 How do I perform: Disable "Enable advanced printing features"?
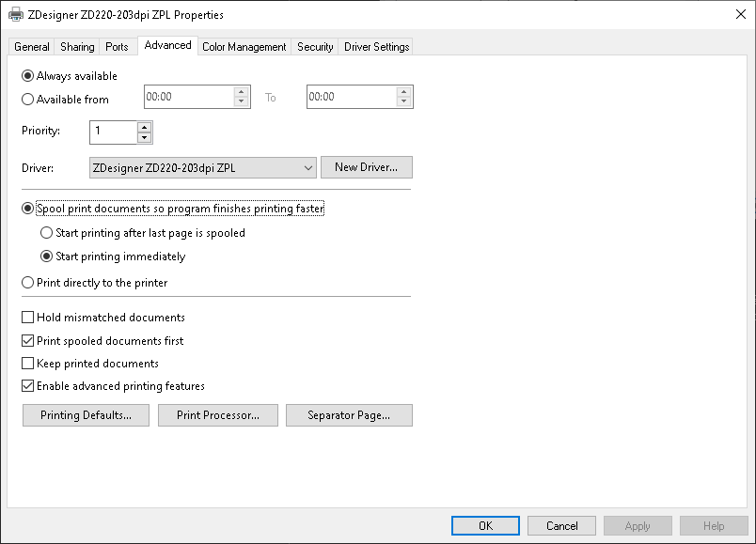click(x=27, y=385)
